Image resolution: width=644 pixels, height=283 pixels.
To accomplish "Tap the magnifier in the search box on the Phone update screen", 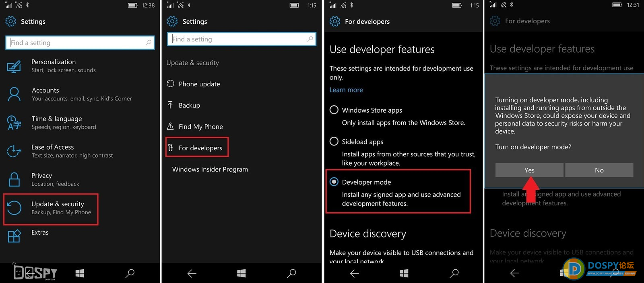I will 310,39.
